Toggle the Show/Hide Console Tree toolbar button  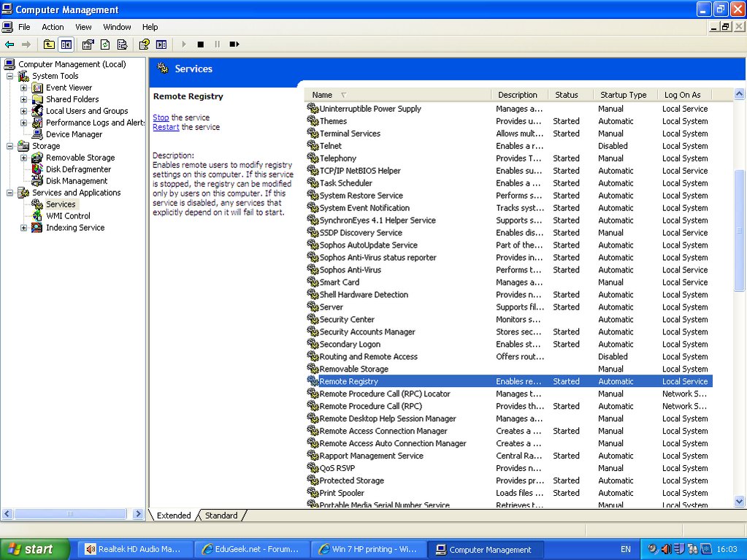(66, 45)
